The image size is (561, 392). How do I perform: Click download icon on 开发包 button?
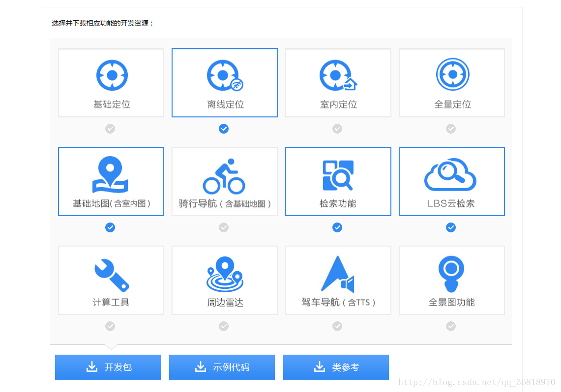(x=92, y=366)
